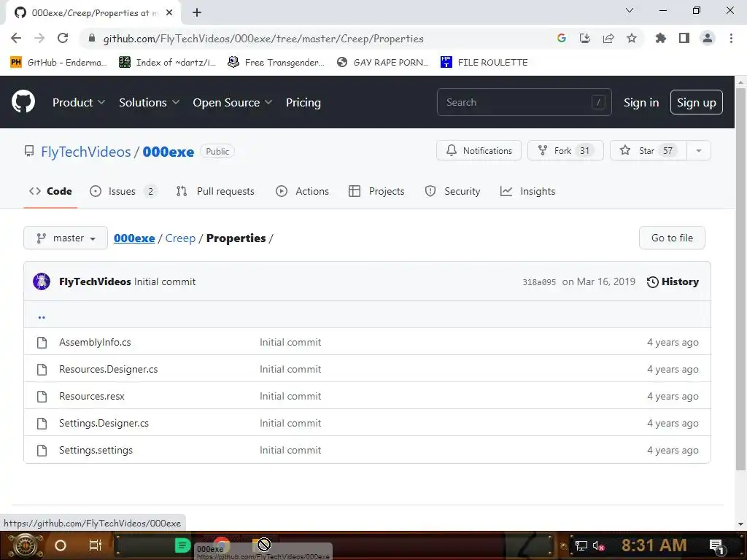Open the green notes app on taskbar
The image size is (747, 560).
[x=182, y=545]
